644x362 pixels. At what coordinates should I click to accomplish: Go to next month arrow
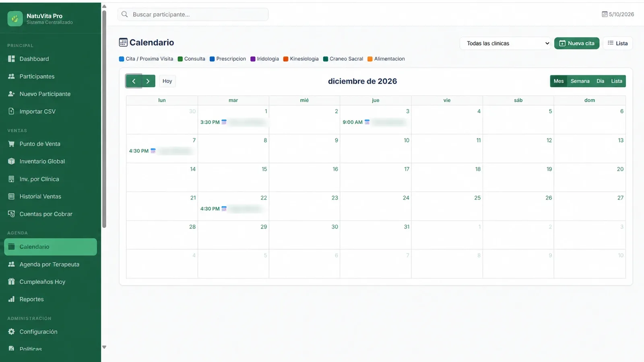point(148,81)
